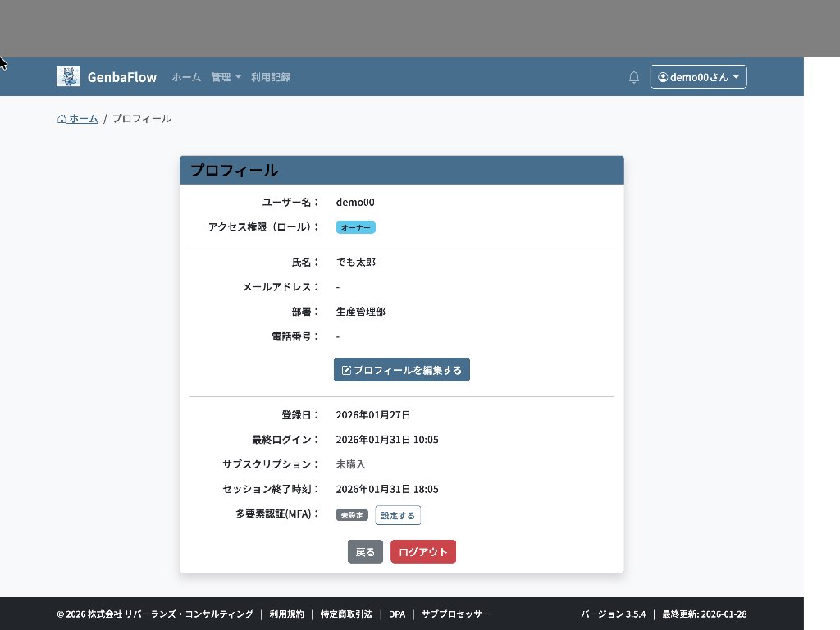
Task: Open the demo00さん dropdown caret
Action: [736, 77]
